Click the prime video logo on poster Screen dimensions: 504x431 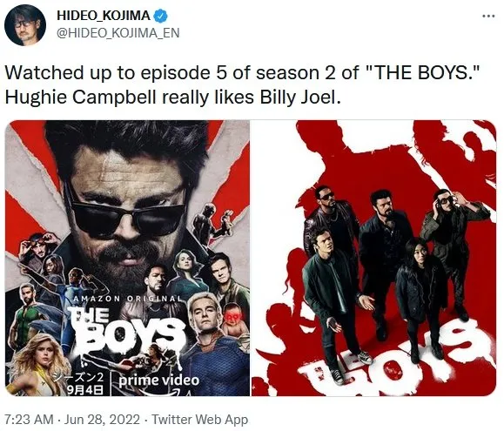point(158,381)
